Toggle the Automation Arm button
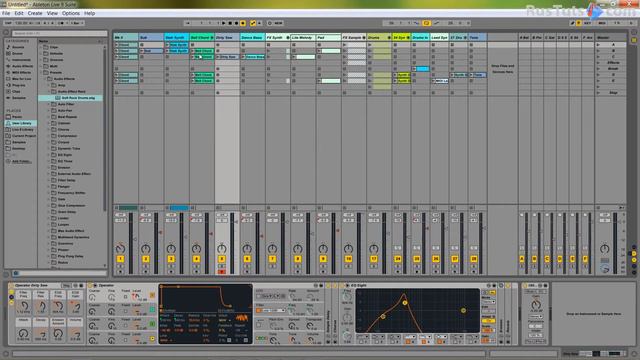This screenshot has width=640, height=360. point(253,23)
